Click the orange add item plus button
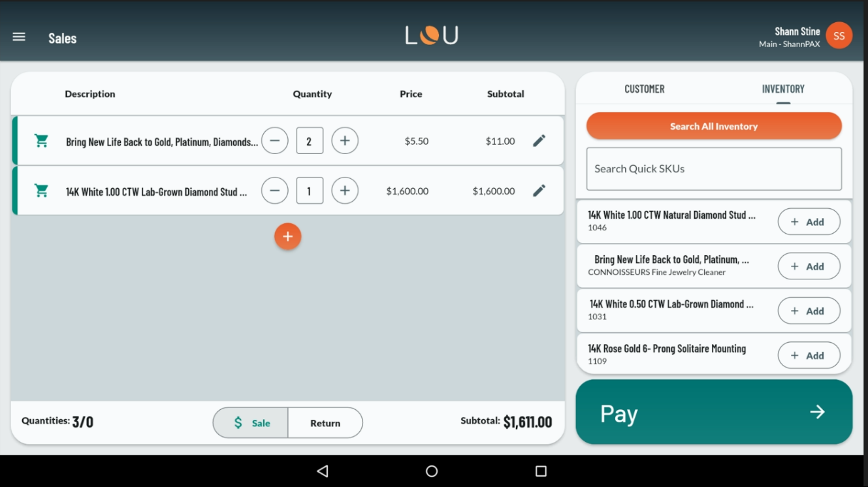The image size is (868, 487). 287,236
